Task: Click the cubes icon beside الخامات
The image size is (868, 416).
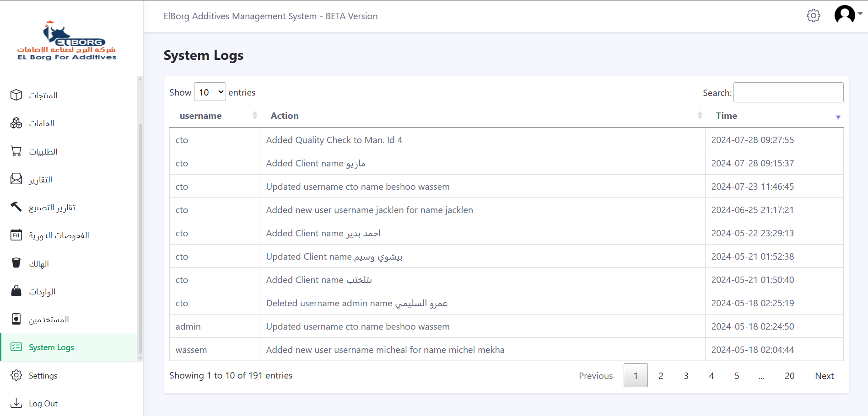Action: 16,123
